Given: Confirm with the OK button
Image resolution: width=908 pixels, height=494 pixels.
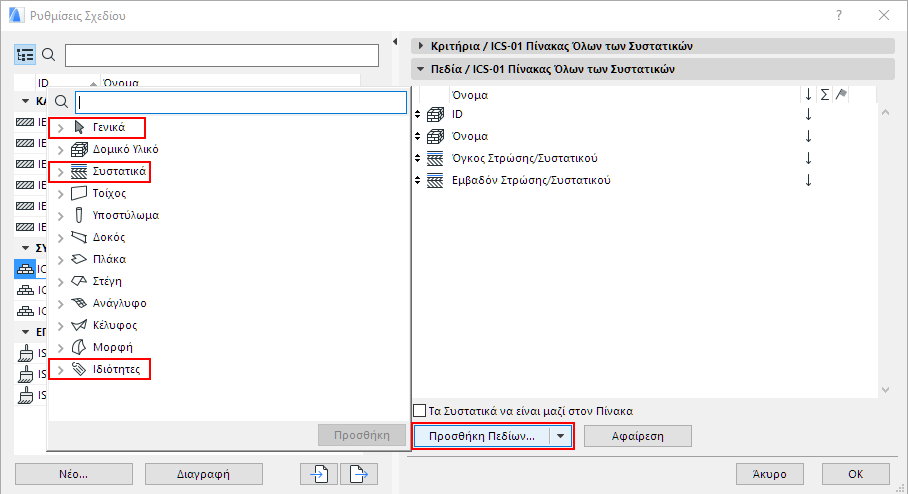Looking at the screenshot, I should [x=856, y=474].
